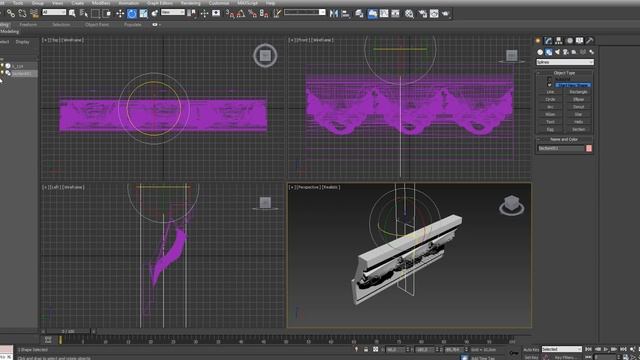
Task: Open the Hierarchy tab in command panel
Action: 558,40
